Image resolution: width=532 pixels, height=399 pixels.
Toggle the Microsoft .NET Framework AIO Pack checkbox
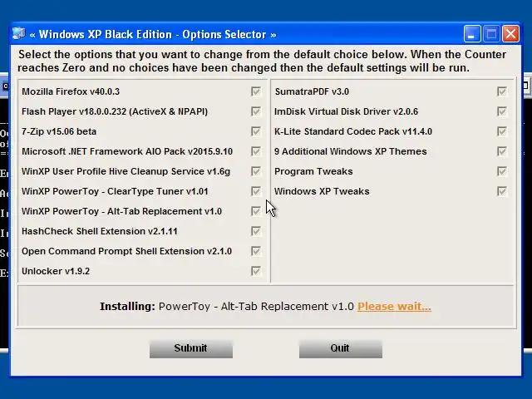[256, 151]
